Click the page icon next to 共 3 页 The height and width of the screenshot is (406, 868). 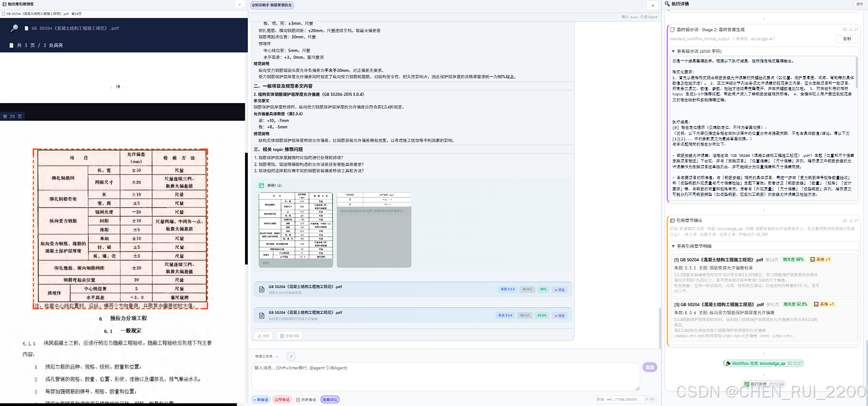pyautogui.click(x=12, y=45)
